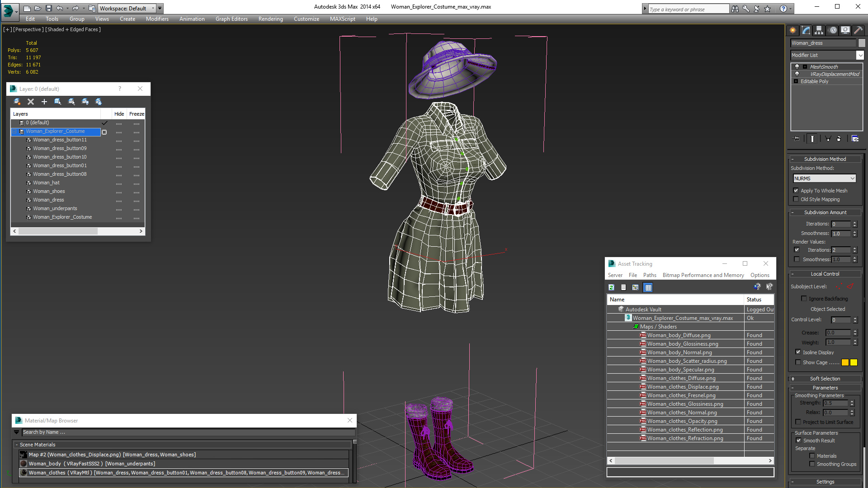Viewport: 868px width, 488px height.
Task: Click Soft Selection rollout header
Action: [x=825, y=379]
